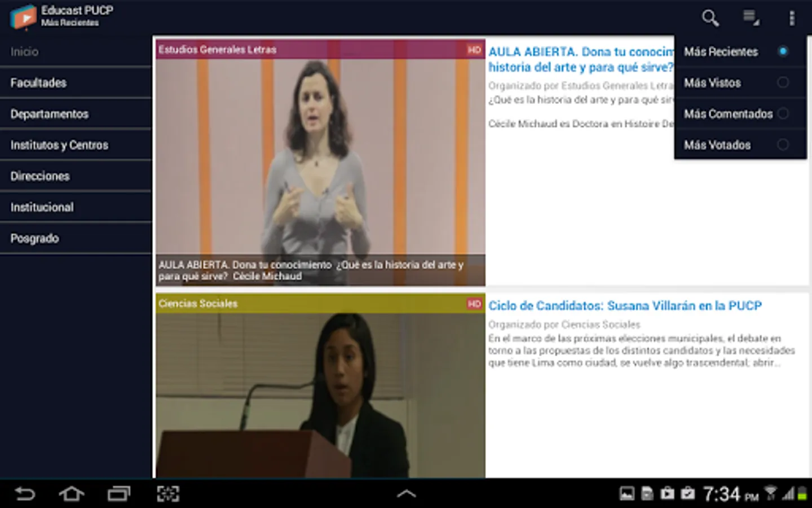Open the search magnifier icon

pyautogui.click(x=710, y=18)
